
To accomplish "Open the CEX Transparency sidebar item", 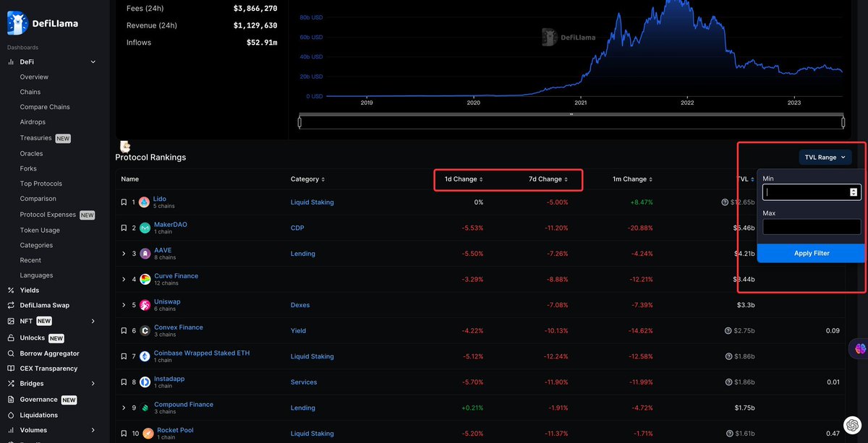I will pyautogui.click(x=48, y=369).
